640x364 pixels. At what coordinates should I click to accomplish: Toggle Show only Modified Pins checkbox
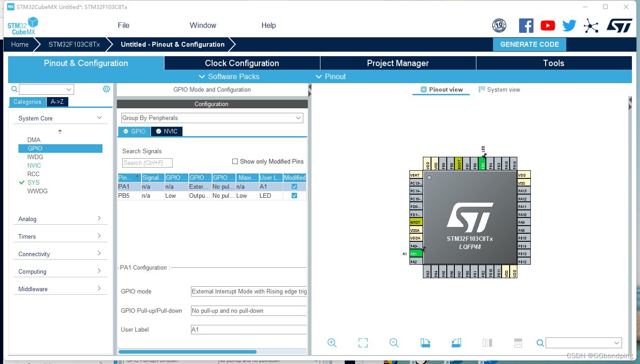click(x=235, y=161)
